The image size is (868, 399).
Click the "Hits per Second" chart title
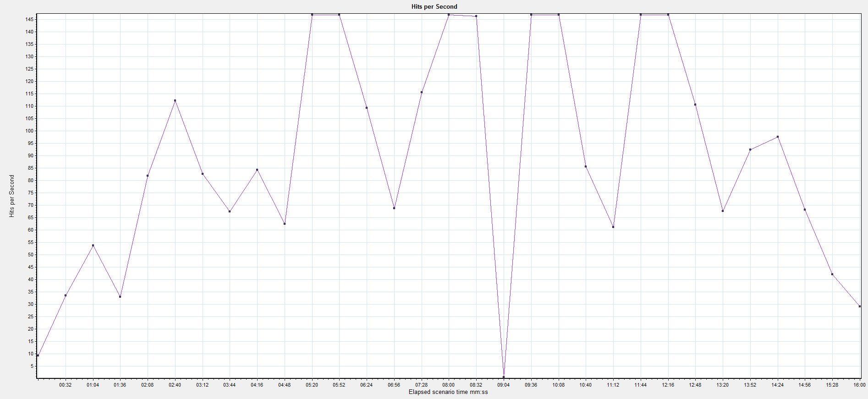[x=434, y=6]
